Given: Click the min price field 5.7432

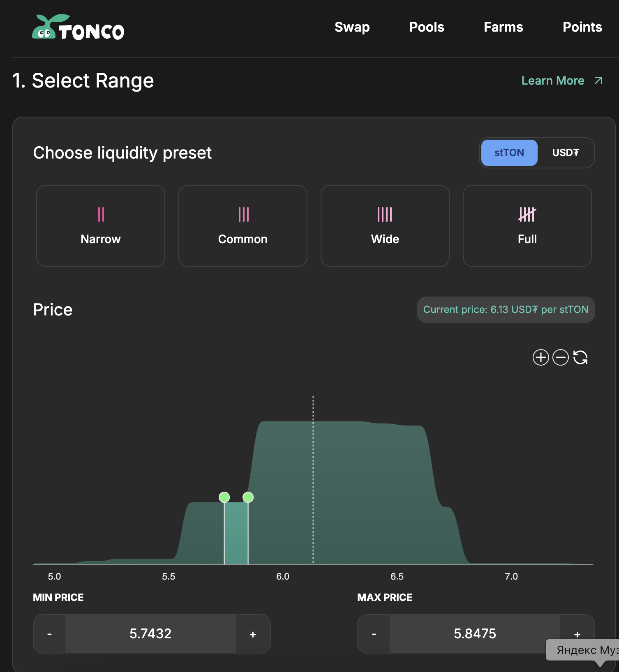Looking at the screenshot, I should 150,634.
